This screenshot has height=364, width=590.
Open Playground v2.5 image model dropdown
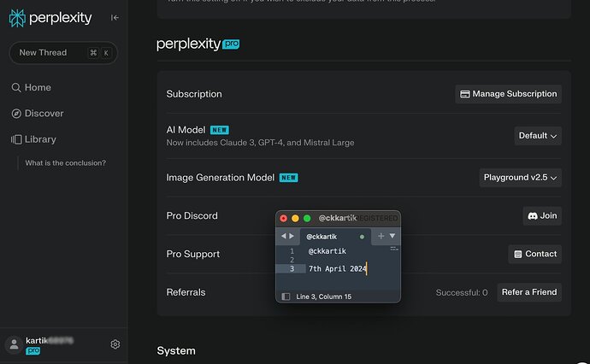click(521, 178)
